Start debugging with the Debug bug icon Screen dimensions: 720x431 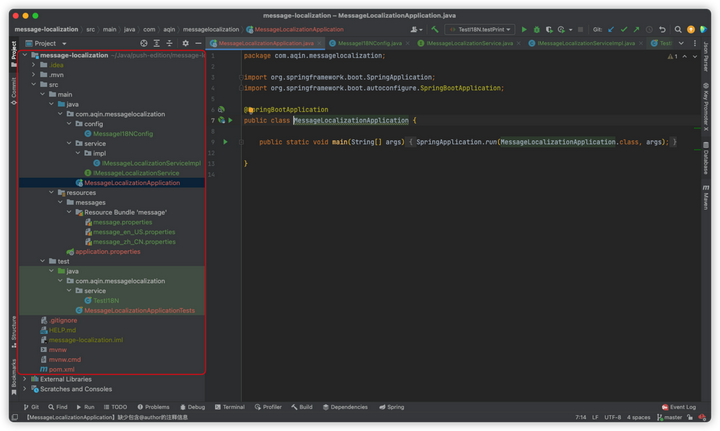click(x=537, y=29)
